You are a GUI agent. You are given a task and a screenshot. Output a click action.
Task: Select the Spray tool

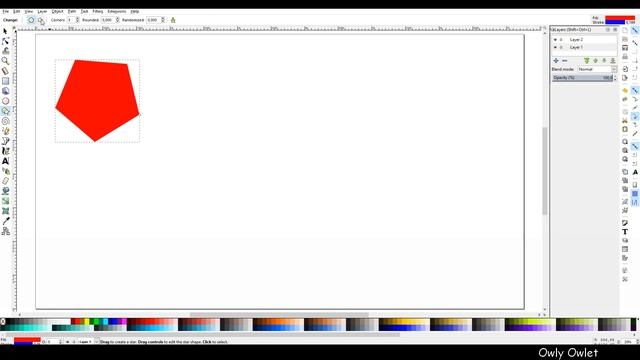click(x=5, y=171)
